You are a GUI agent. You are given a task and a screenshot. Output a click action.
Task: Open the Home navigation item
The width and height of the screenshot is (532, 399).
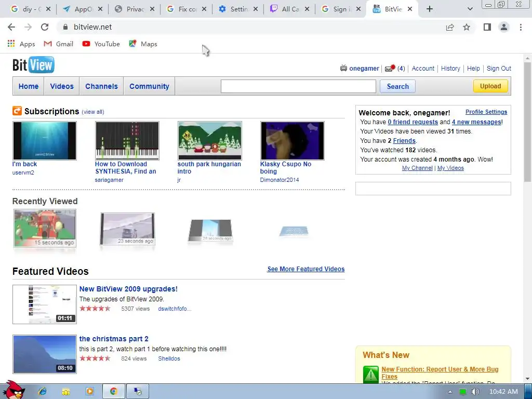29,86
